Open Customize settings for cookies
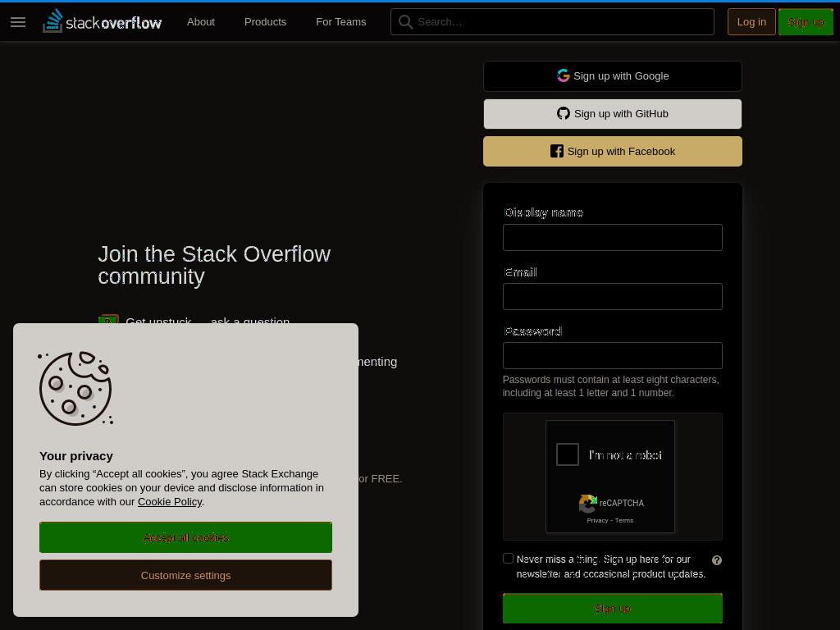 pyautogui.click(x=185, y=575)
